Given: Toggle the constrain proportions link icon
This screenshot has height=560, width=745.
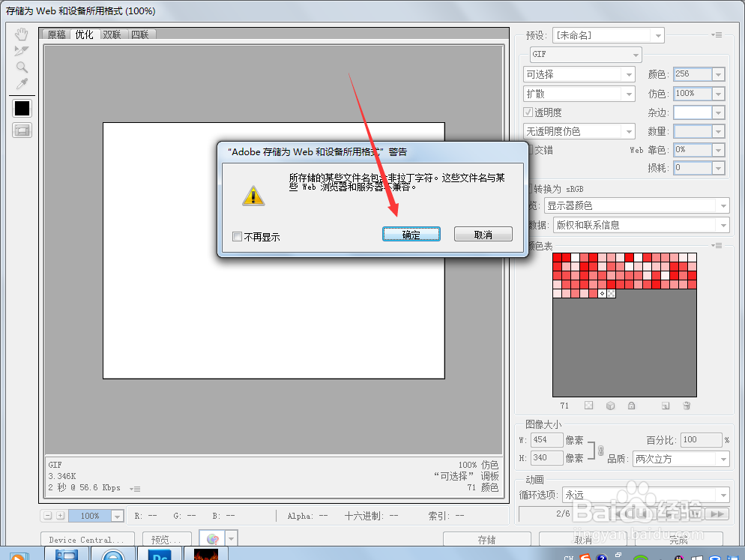Looking at the screenshot, I should click(x=600, y=450).
